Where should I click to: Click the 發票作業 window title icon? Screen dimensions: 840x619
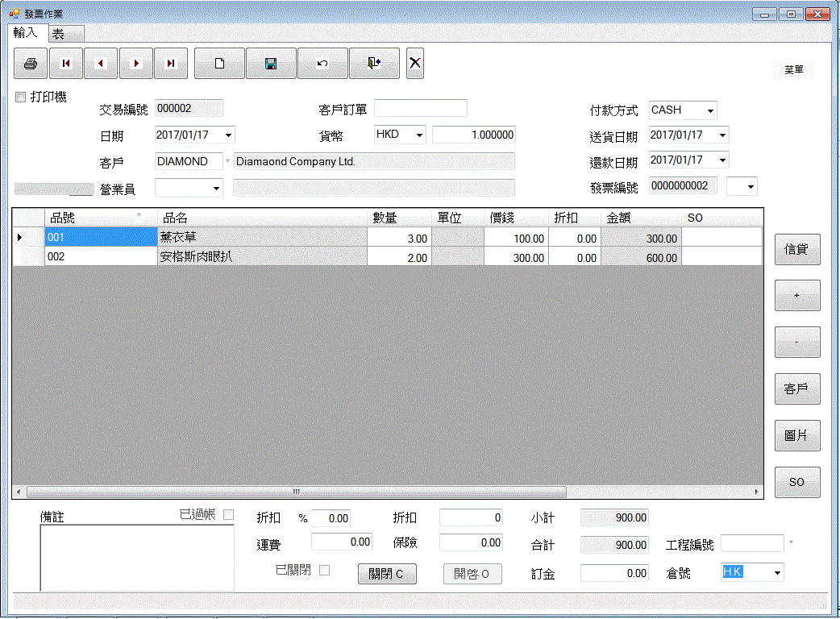click(x=15, y=14)
